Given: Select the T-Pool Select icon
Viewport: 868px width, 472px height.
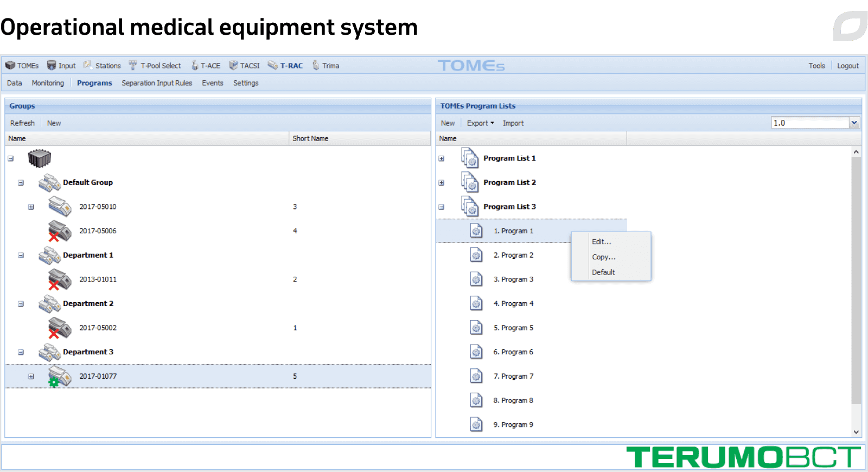Looking at the screenshot, I should [x=133, y=65].
